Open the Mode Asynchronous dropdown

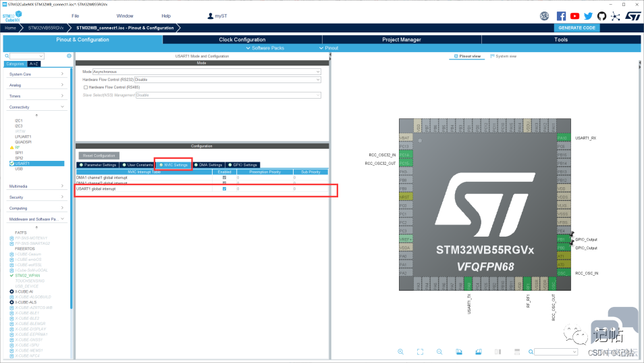tap(207, 72)
